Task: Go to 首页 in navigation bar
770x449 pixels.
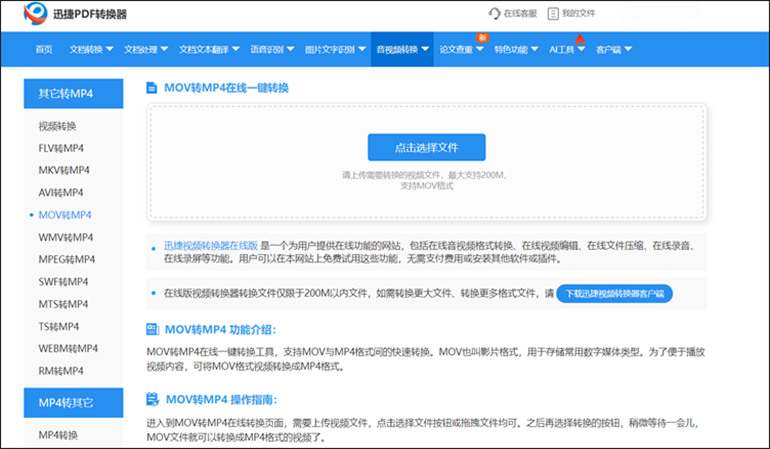Action: point(44,49)
